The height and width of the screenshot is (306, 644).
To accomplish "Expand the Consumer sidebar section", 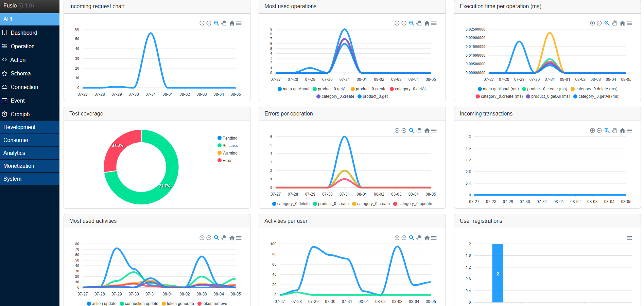I will 30,140.
